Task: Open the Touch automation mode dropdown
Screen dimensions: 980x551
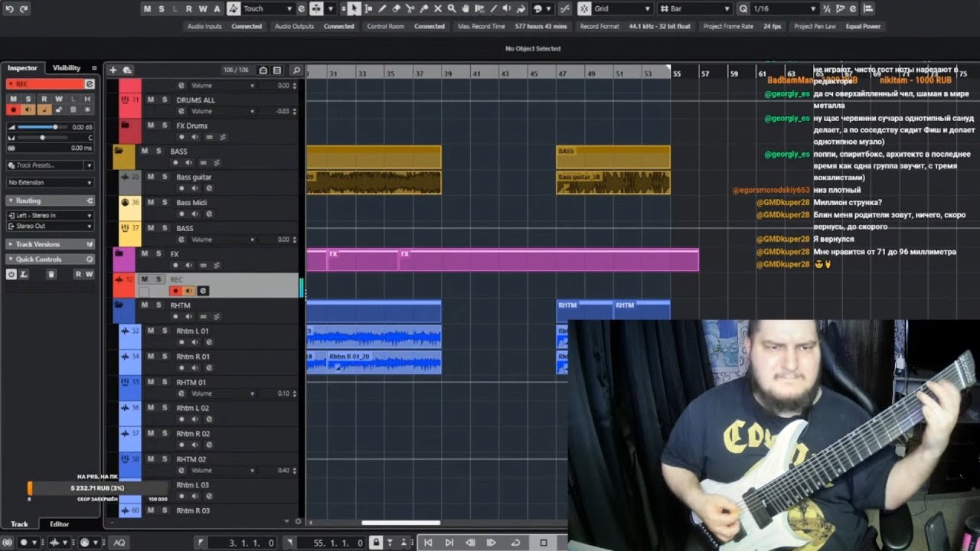Action: (x=268, y=8)
